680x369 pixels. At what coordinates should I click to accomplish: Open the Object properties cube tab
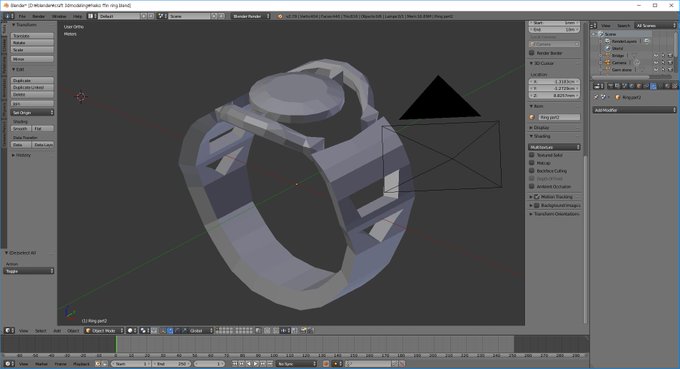tap(638, 86)
